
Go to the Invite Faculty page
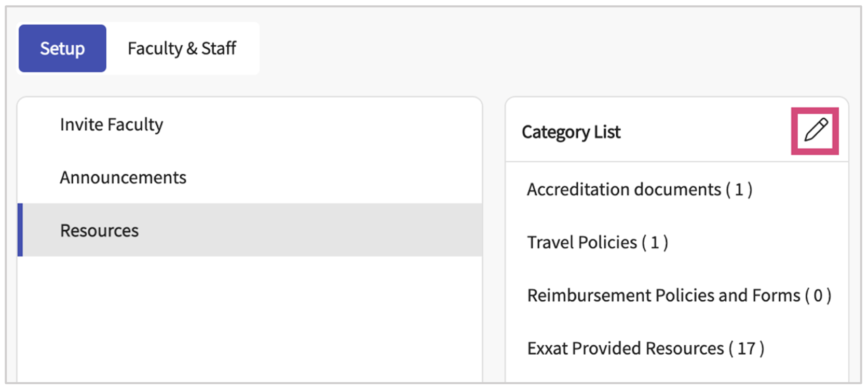point(112,124)
